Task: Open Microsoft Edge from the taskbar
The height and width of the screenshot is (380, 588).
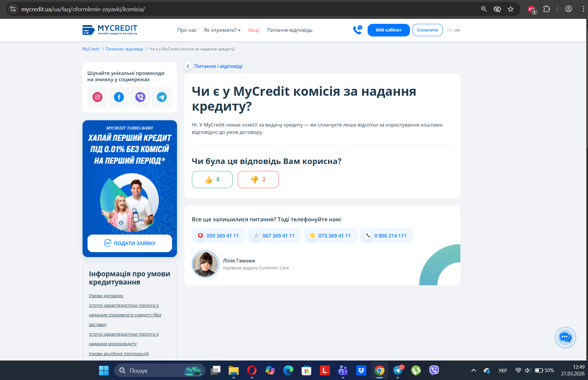Action: [x=288, y=370]
